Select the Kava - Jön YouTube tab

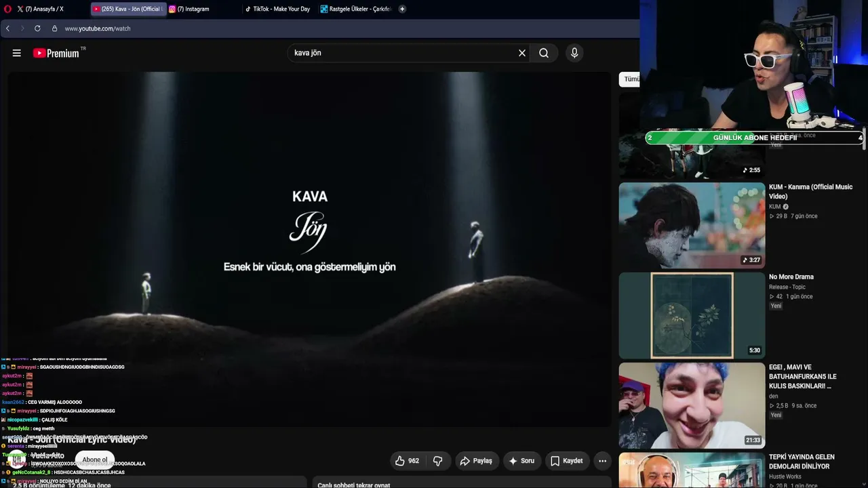[129, 9]
